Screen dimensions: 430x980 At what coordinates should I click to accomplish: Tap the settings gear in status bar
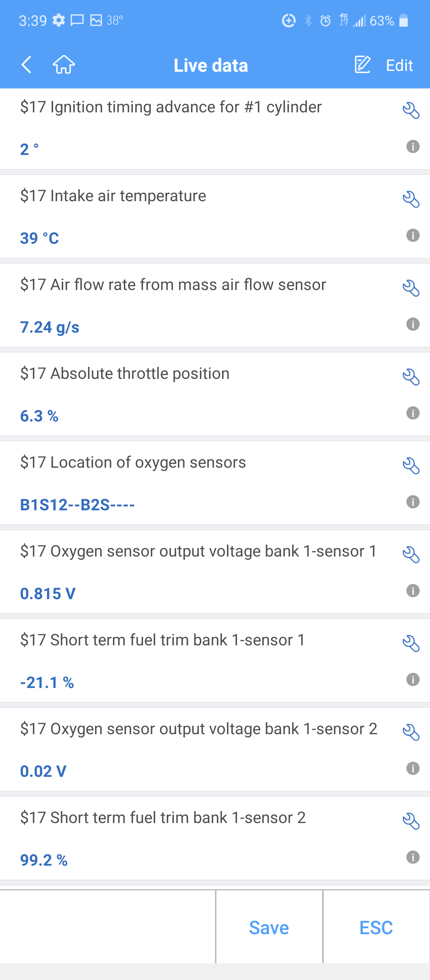(x=59, y=20)
